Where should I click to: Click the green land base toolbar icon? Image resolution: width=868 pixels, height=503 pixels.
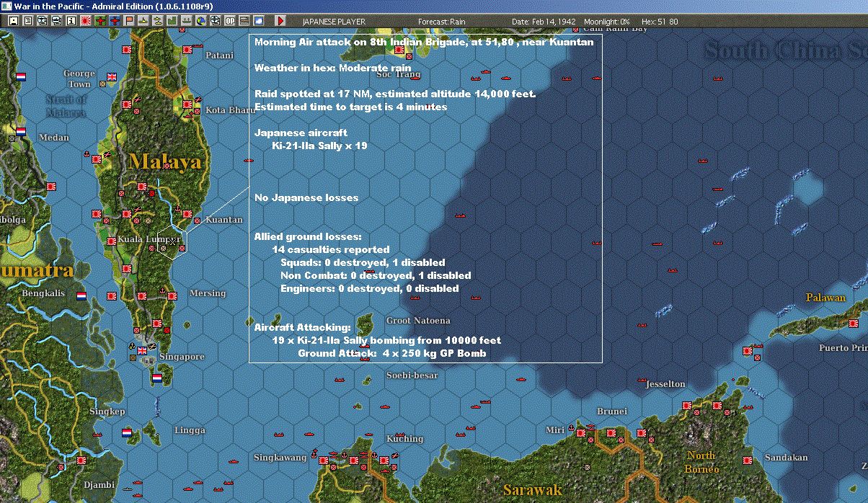coord(172,21)
